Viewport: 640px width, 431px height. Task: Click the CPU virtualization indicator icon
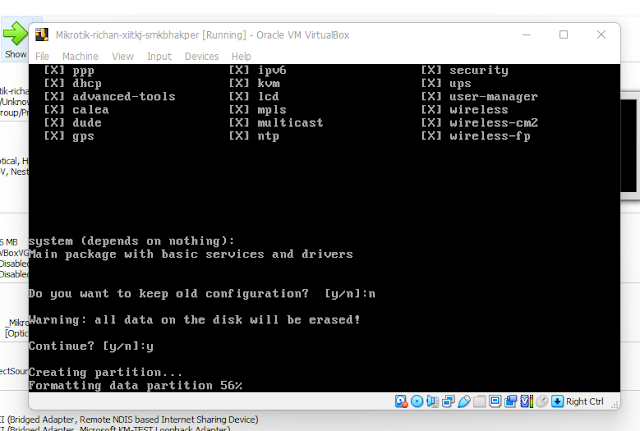click(526, 402)
